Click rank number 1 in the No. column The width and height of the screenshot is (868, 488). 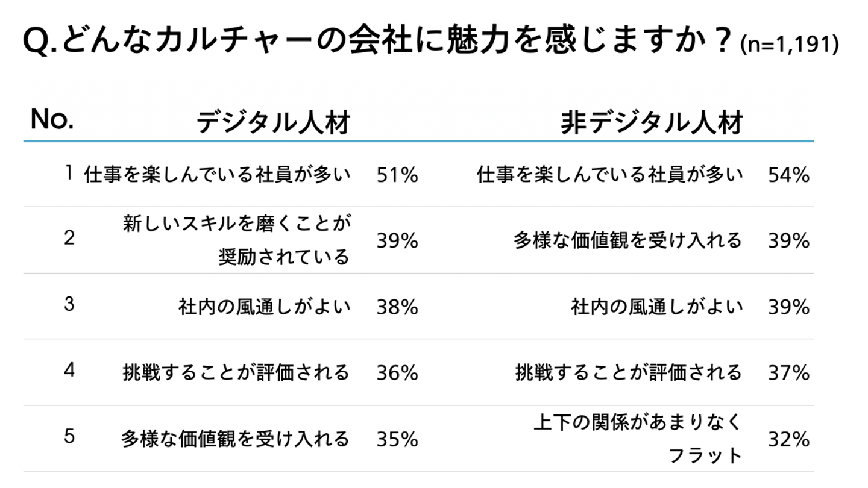click(69, 174)
